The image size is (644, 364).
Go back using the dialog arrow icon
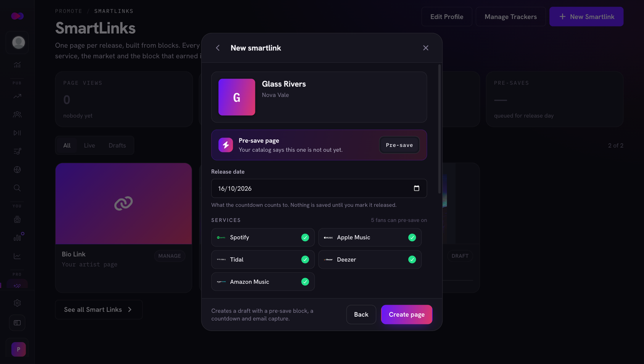pos(218,48)
